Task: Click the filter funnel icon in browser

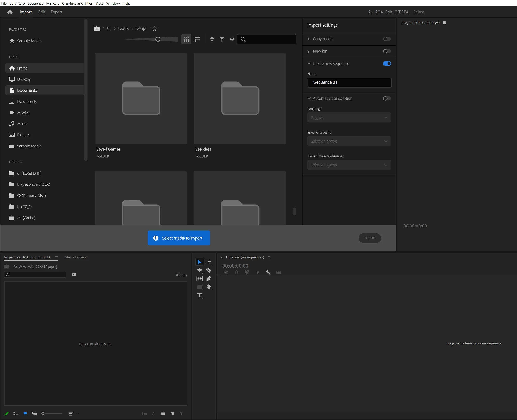Action: click(222, 39)
